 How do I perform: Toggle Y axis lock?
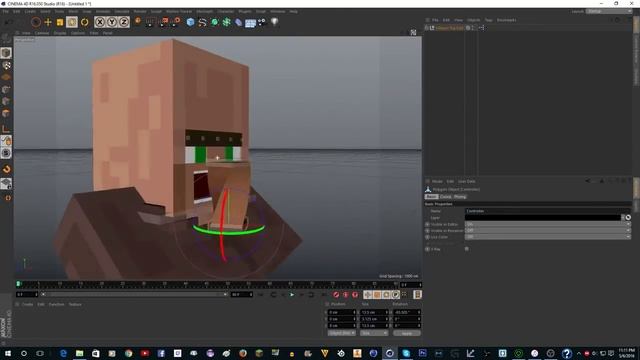coord(112,22)
